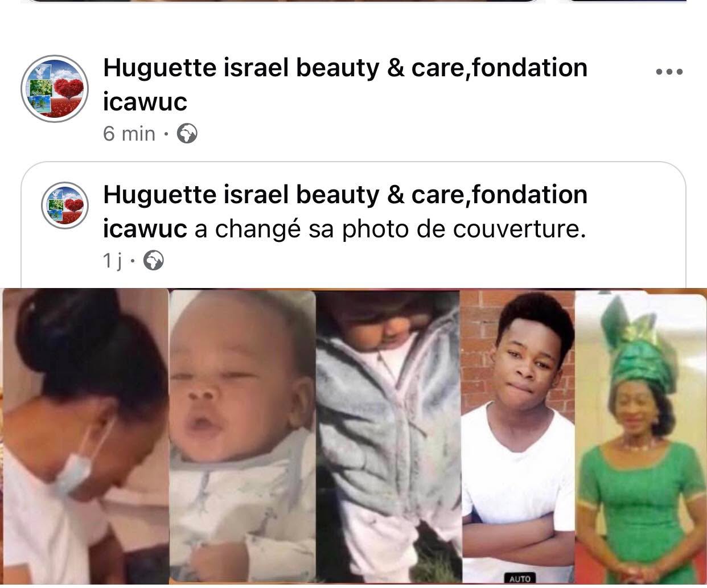Image resolution: width=707 pixels, height=588 pixels.
Task: Open the bold page name inside the shared post
Action: (x=345, y=211)
